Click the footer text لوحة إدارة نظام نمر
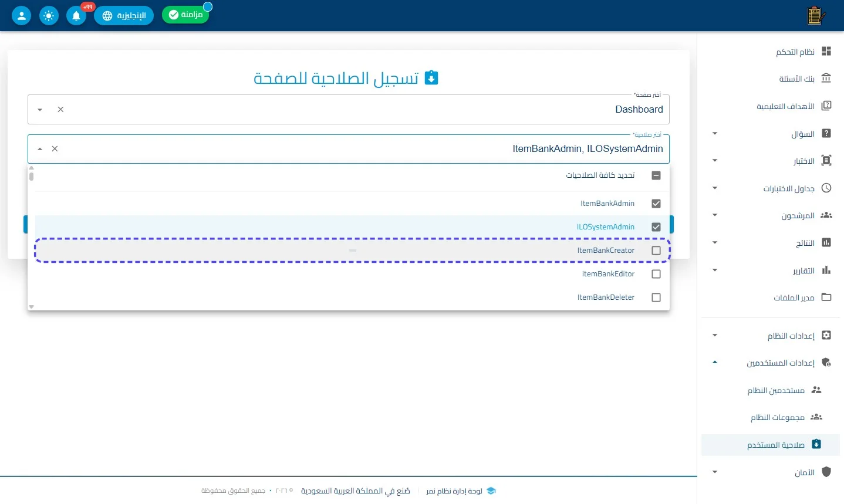Screen dimensions: 844x504 click(454, 491)
